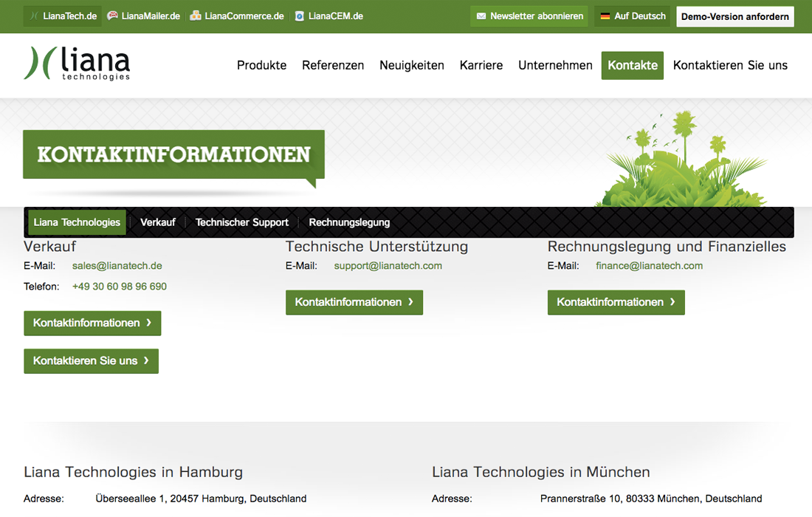Screen dimensions: 812x517
Task: Go to LianaMailer.de
Action: (x=144, y=16)
